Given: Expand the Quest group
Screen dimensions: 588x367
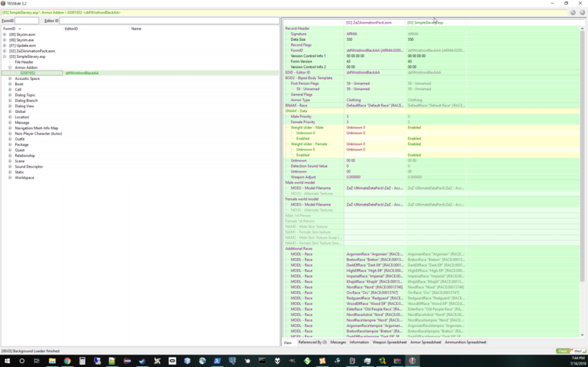Looking at the screenshot, I should click(10, 150).
